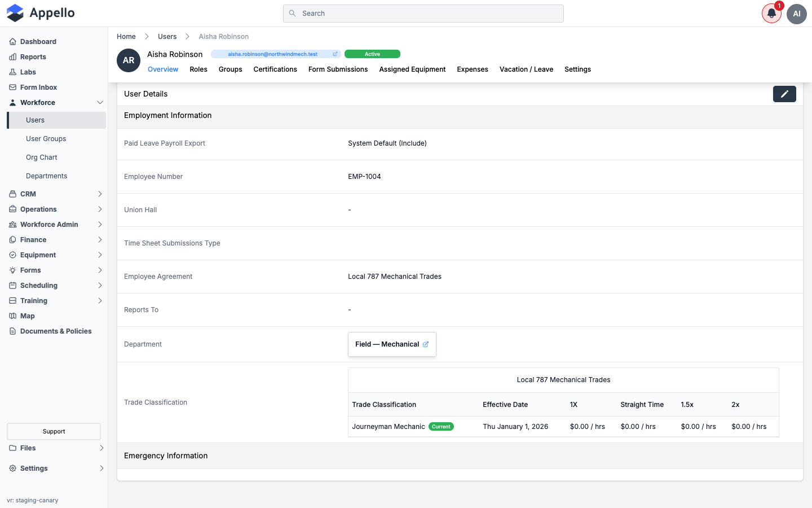
Task: Click the Files folder icon
Action: [x=12, y=448]
